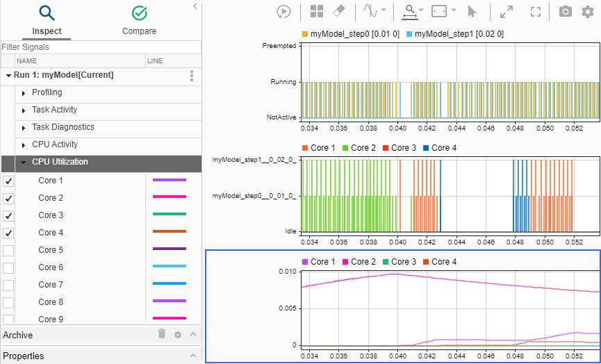
Task: Open the Run 1 three-dot options menu
Action: pos(192,75)
